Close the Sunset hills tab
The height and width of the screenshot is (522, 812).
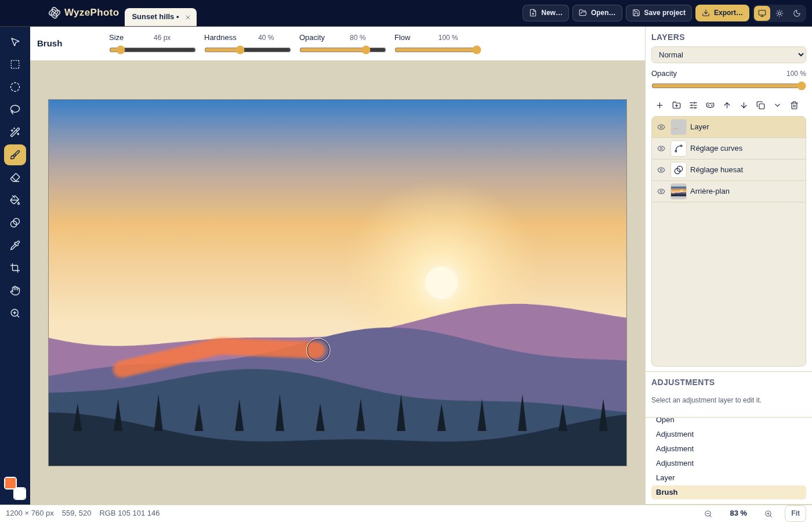pos(188,17)
